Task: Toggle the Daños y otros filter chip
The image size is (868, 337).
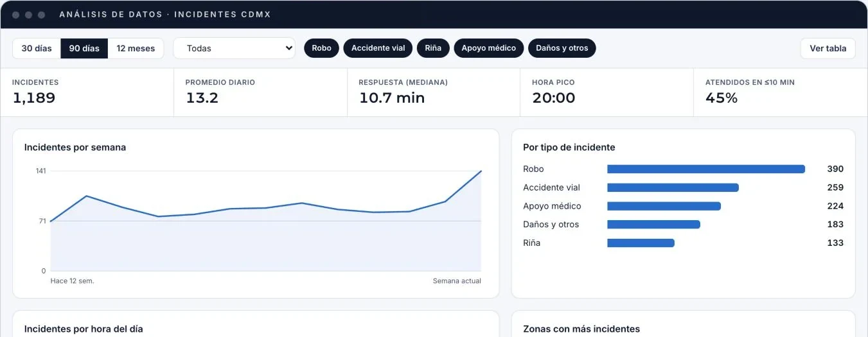Action: pyautogui.click(x=562, y=48)
